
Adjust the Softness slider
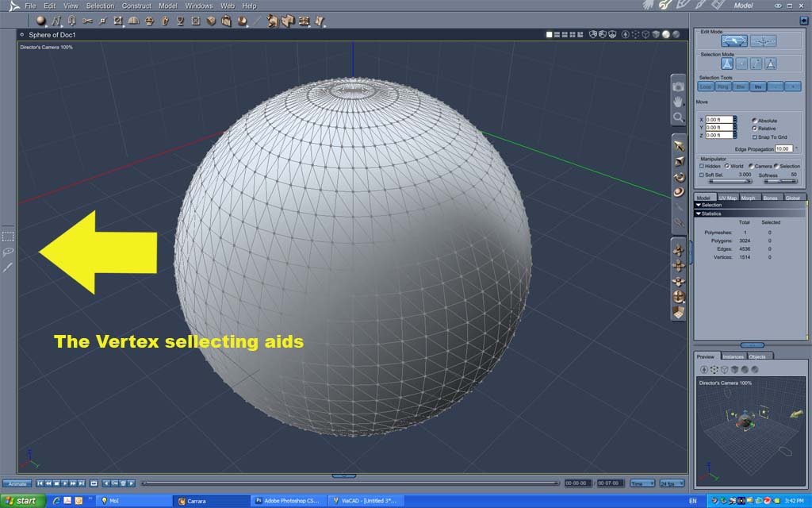(781, 181)
